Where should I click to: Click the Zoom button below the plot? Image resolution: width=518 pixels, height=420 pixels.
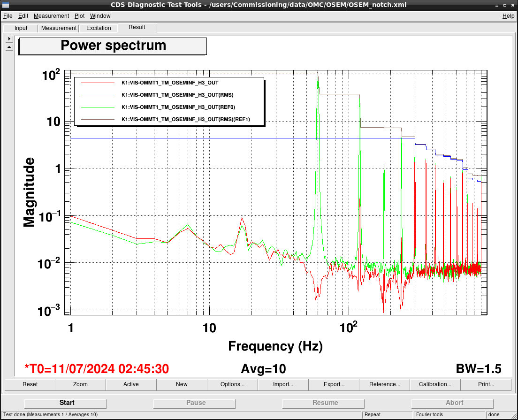pyautogui.click(x=80, y=384)
